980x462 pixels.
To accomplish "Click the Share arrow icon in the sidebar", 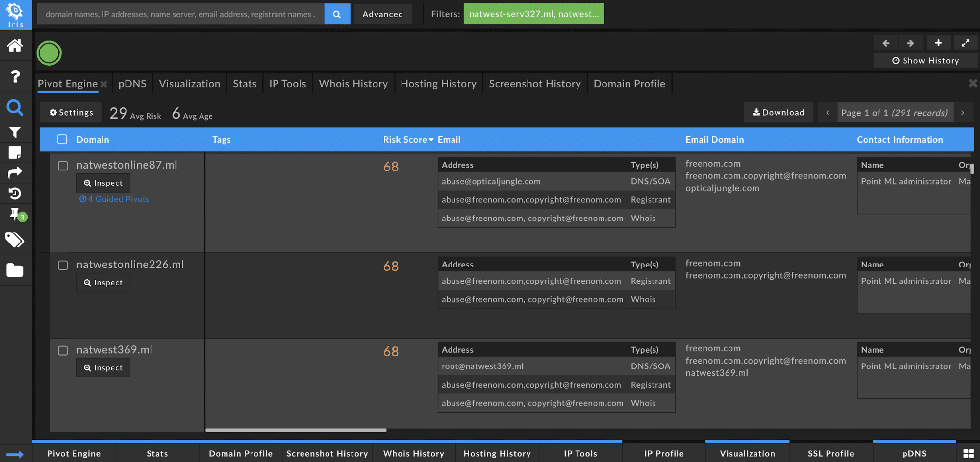I will (x=15, y=173).
